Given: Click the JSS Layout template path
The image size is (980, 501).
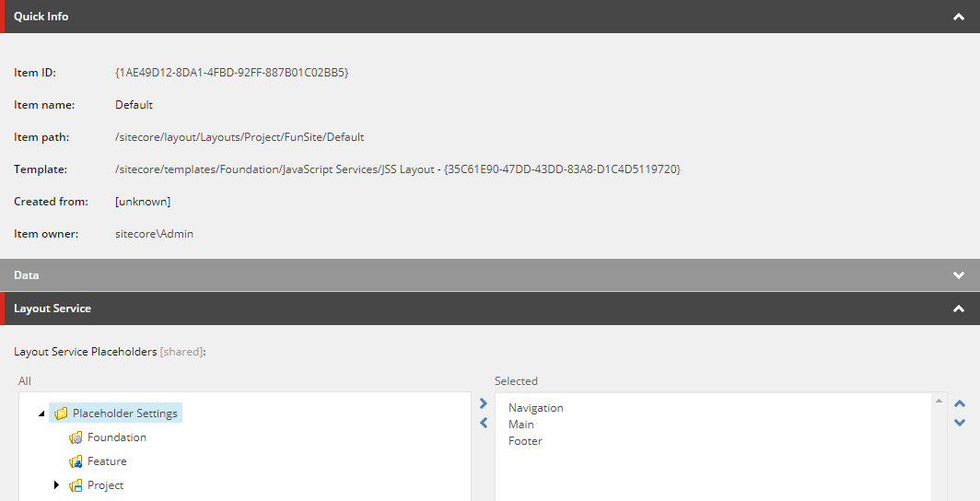Looking at the screenshot, I should [398, 169].
